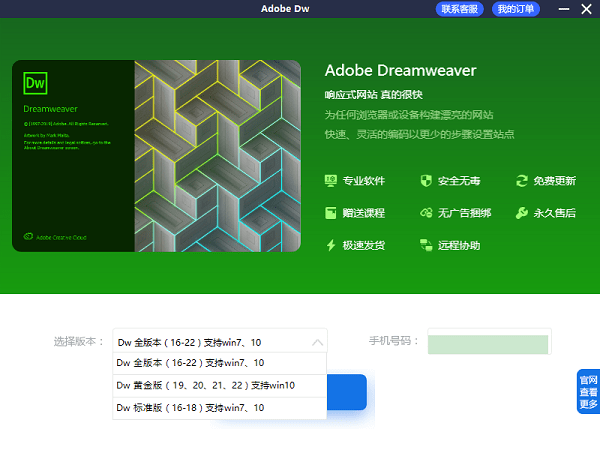600x450 pixels.
Task: Click the 极速发货 lightning icon
Action: (331, 245)
